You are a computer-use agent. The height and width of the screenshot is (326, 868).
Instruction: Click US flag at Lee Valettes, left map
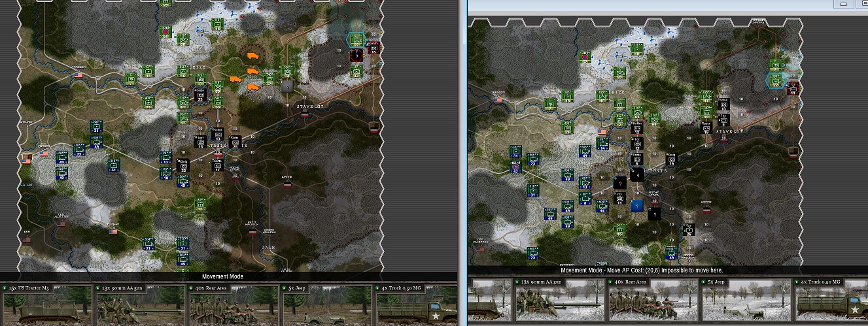[x=61, y=223]
